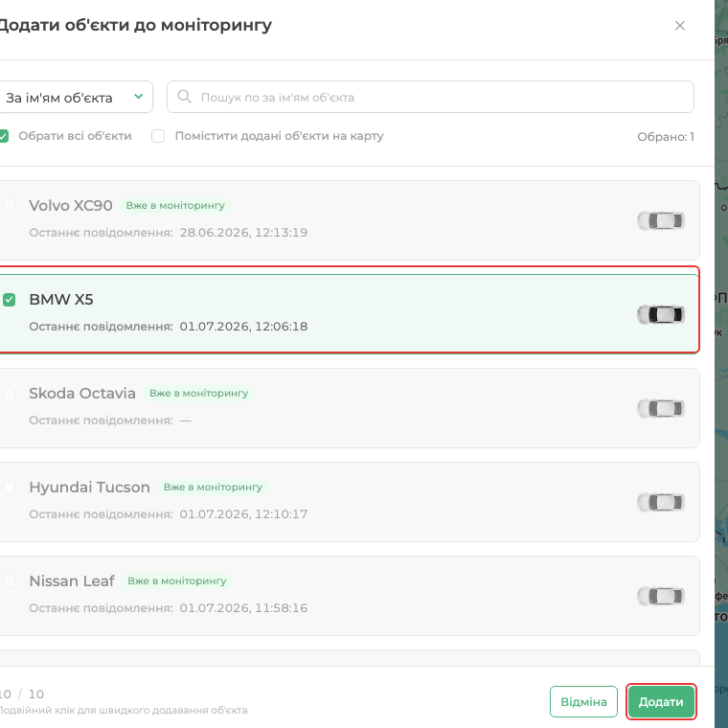Uncheck the BMW X5 checkbox
The image size is (728, 728).
(10, 300)
